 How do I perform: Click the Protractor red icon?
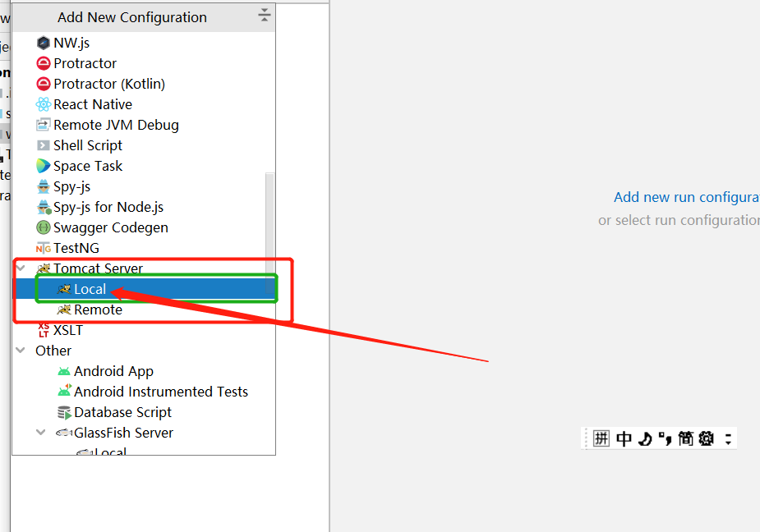[x=44, y=63]
